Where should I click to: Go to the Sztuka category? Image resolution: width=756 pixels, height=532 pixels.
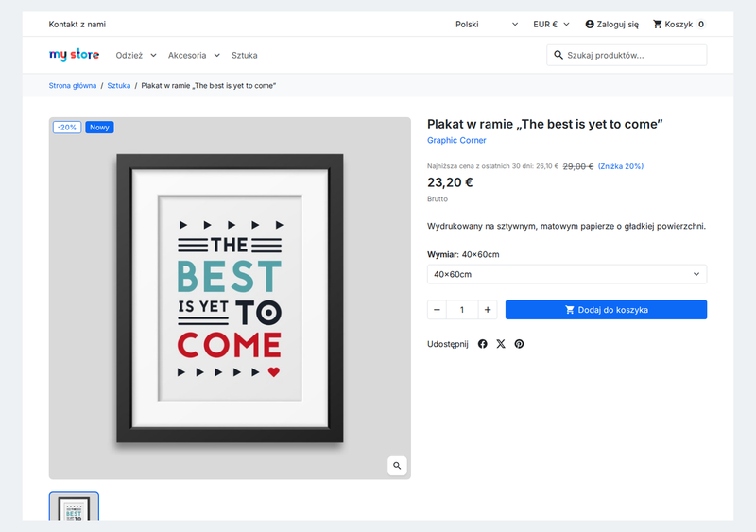(245, 56)
